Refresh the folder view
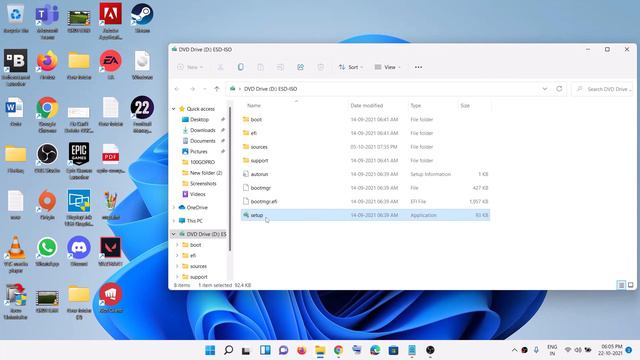The height and width of the screenshot is (360, 640). [559, 89]
